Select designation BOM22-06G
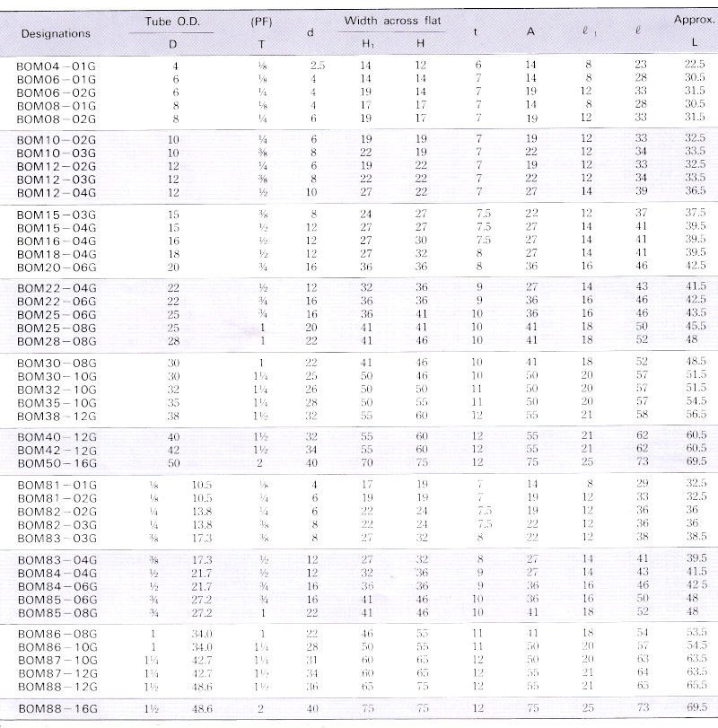This screenshot has height=728, width=718. click(57, 302)
